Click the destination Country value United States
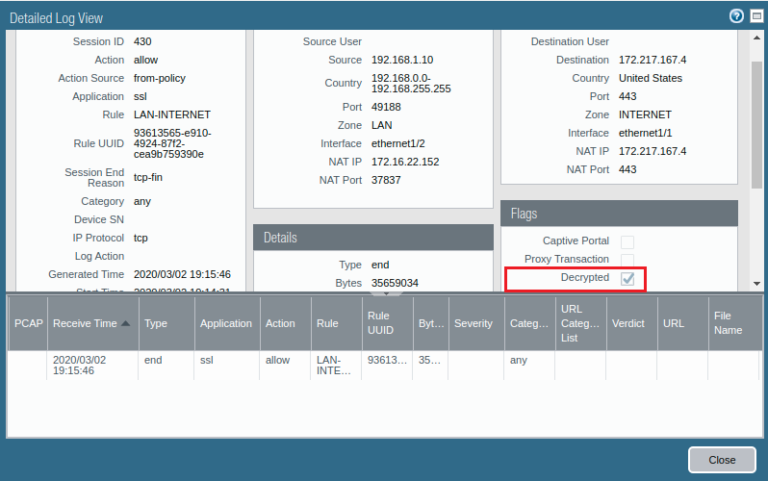This screenshot has height=481, width=768. click(x=650, y=78)
